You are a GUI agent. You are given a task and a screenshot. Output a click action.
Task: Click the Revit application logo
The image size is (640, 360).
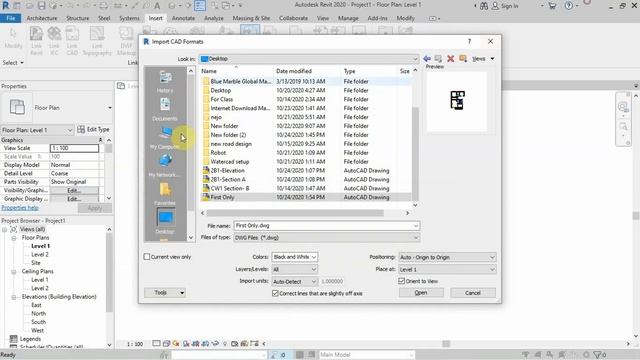click(x=5, y=5)
